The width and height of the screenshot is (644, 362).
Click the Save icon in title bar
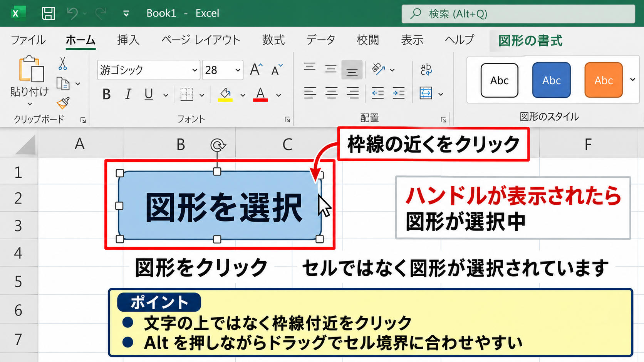[48, 13]
